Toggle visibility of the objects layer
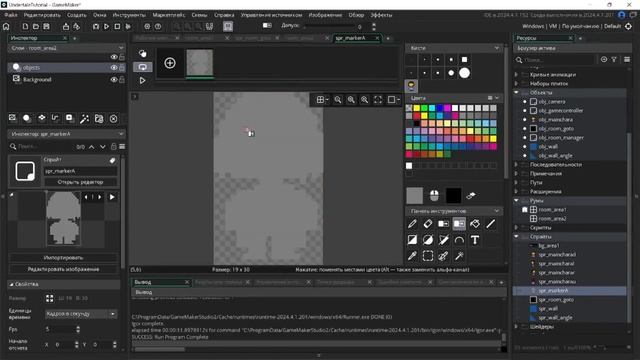 point(114,68)
